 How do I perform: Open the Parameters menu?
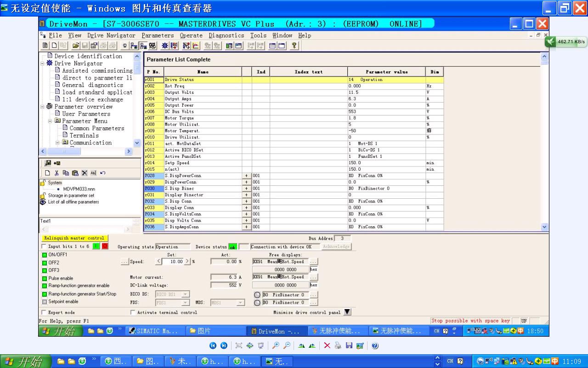point(158,35)
